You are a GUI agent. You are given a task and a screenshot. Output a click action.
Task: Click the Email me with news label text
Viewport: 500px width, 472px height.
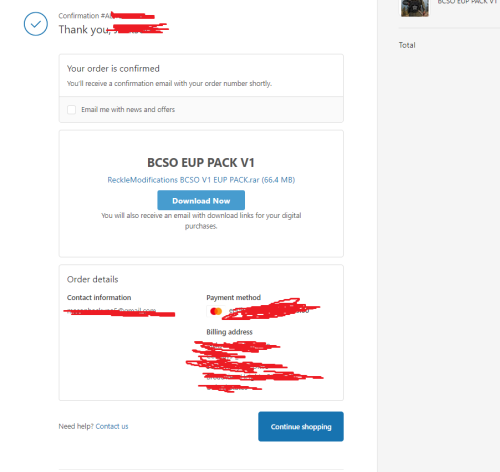point(128,110)
